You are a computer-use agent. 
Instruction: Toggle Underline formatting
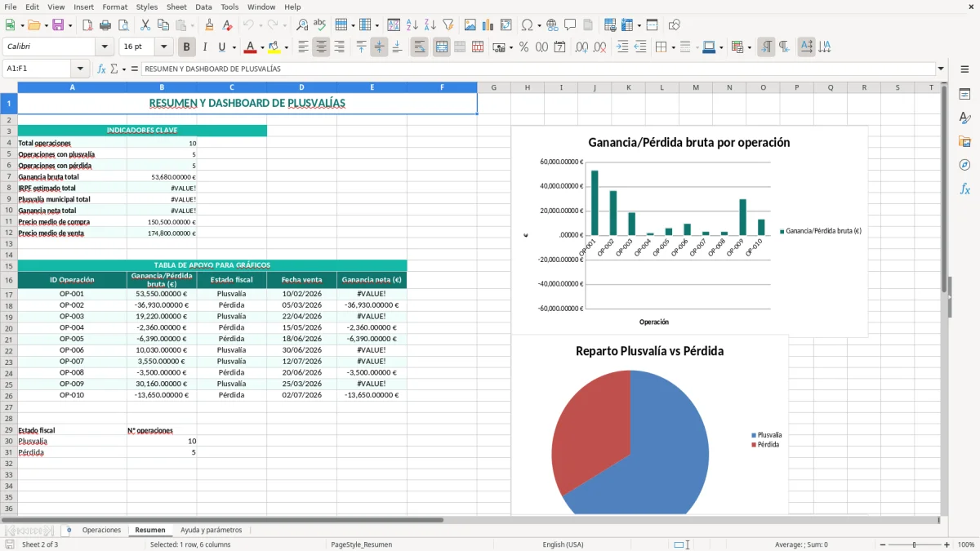coord(222,47)
